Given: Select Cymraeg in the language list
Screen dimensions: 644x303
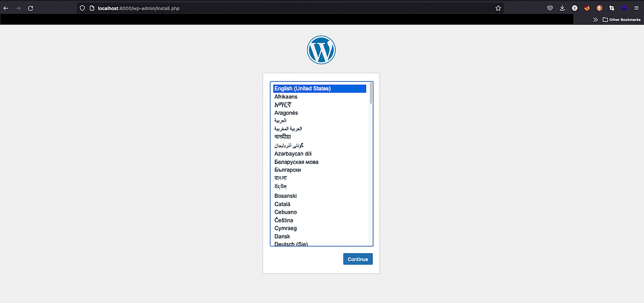Looking at the screenshot, I should tap(319, 228).
